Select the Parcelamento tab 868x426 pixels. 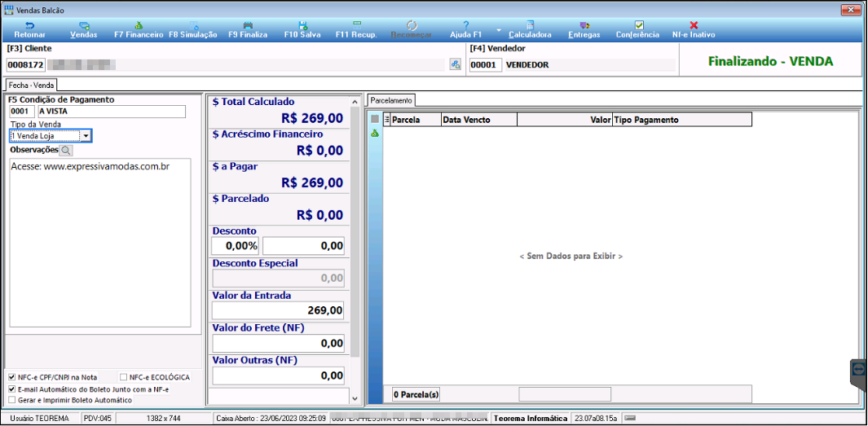pyautogui.click(x=391, y=101)
